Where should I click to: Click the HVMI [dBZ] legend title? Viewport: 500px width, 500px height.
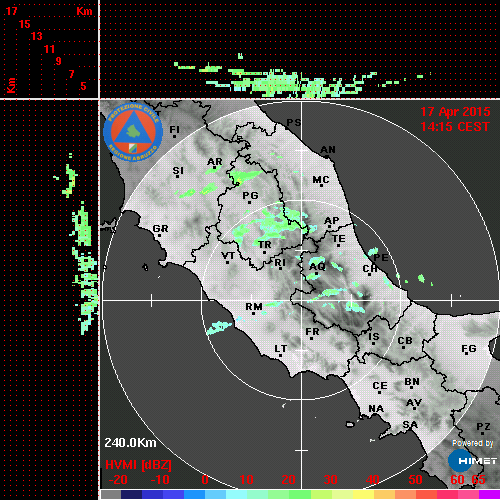point(138,465)
